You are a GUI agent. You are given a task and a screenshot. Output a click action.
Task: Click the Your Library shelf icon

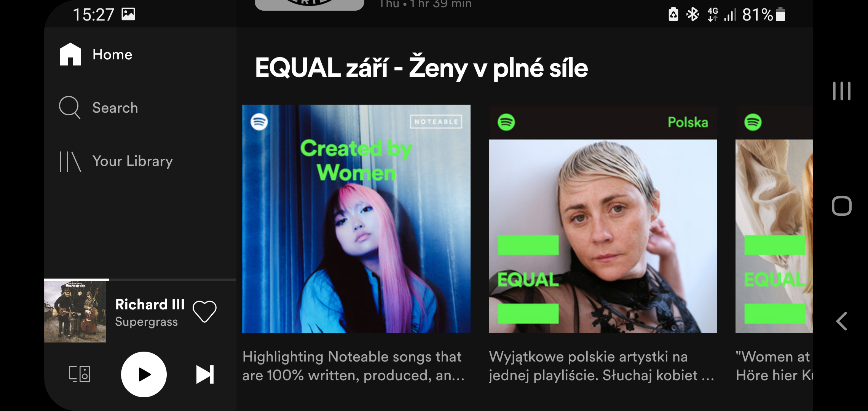pyautogui.click(x=70, y=161)
